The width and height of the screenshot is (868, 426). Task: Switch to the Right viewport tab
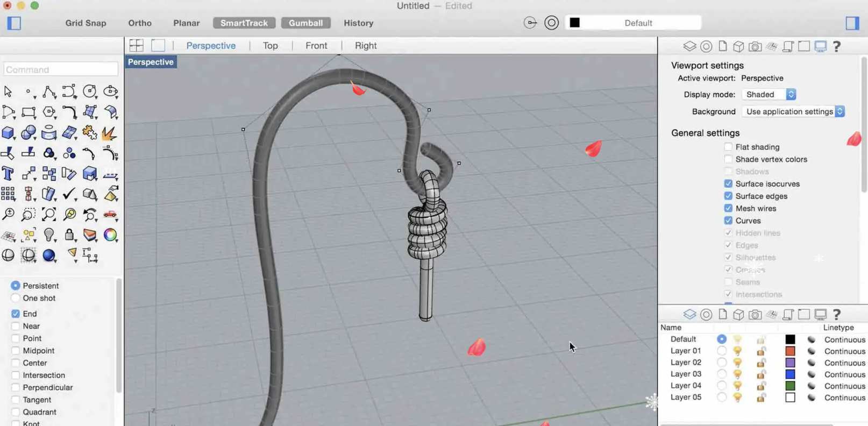point(365,46)
